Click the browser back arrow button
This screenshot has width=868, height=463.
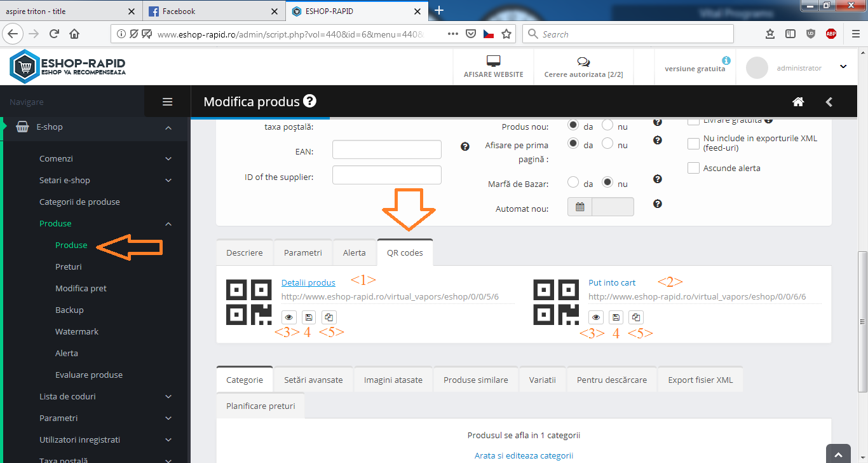13,34
